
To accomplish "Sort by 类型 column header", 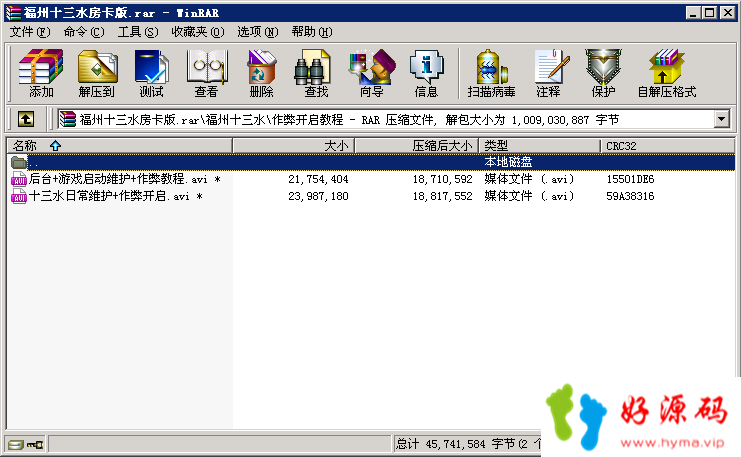I will pyautogui.click(x=539, y=146).
